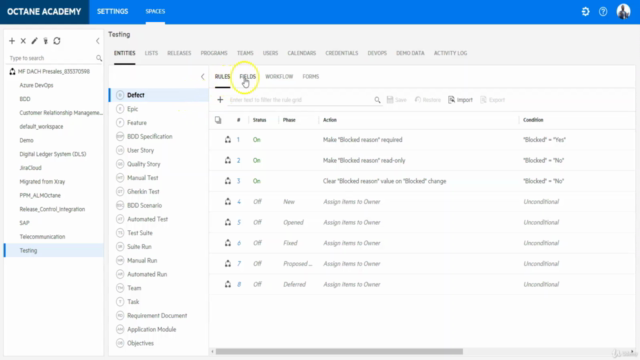Toggle rule 8 status Off
Viewport: 640px width, 360px height.
[x=257, y=284]
